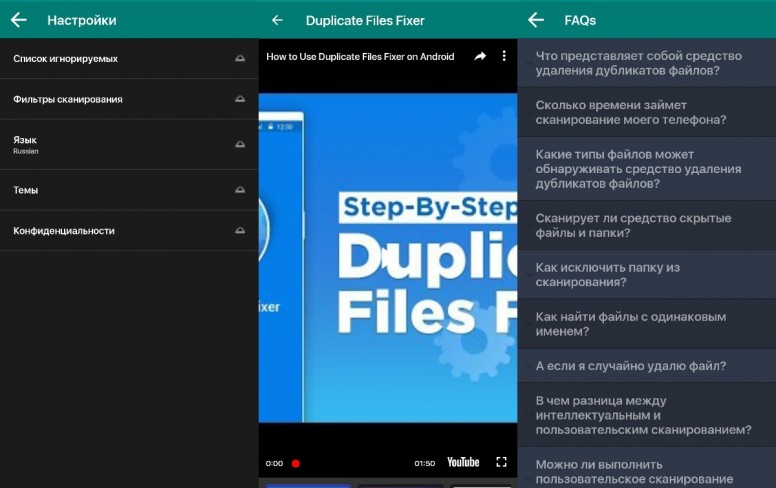This screenshot has width=776, height=488.
Task: Click the video title text overlay
Action: (360, 57)
